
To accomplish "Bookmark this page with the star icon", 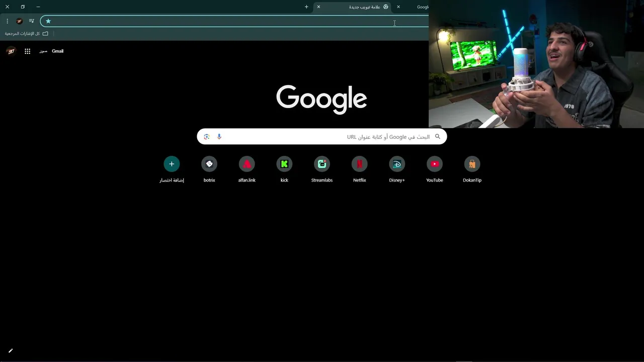I will [48, 21].
